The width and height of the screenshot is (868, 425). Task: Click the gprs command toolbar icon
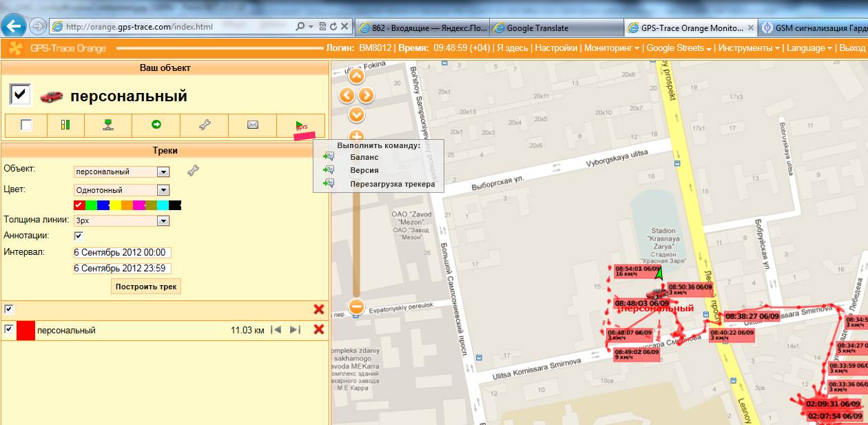click(300, 125)
